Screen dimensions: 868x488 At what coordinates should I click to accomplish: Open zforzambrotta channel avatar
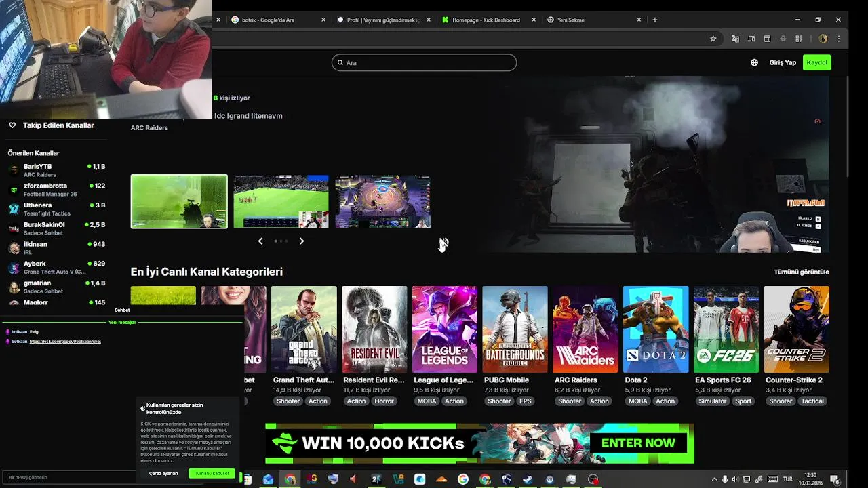(14, 190)
